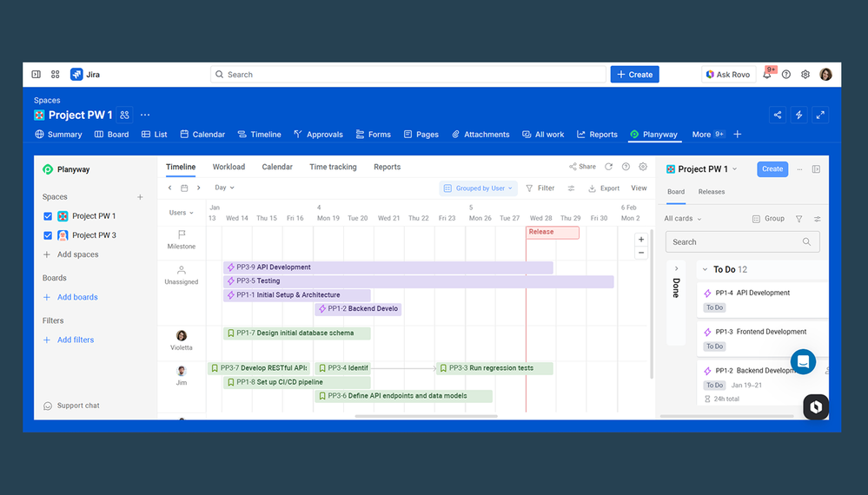Open the Filter button in timeline
This screenshot has width=868, height=495.
pos(540,188)
